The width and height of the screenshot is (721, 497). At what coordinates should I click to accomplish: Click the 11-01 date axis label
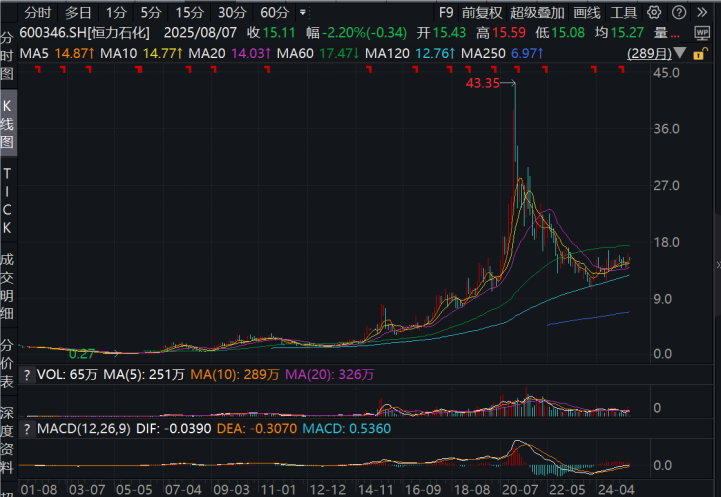(x=278, y=490)
